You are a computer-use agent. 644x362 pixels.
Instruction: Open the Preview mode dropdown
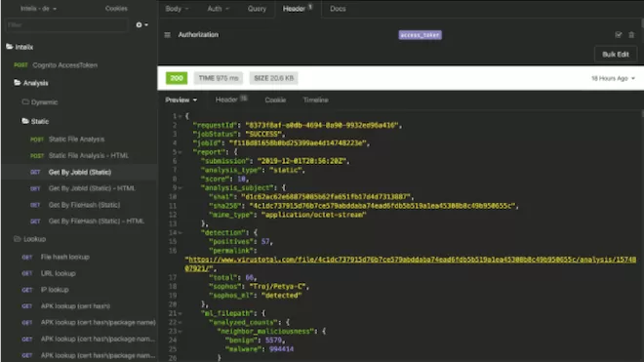click(x=181, y=100)
